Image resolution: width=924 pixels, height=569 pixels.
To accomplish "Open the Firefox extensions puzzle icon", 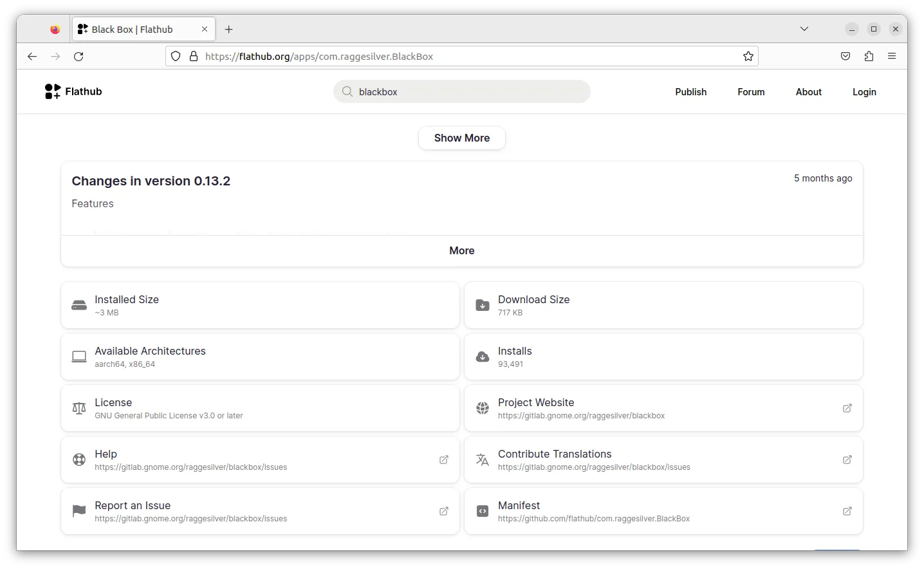I will pos(869,57).
